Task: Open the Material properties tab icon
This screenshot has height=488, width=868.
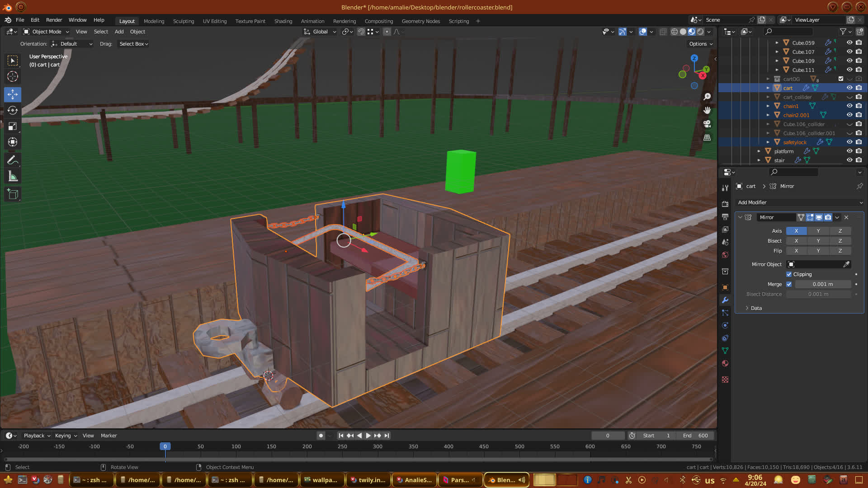Action: click(725, 364)
